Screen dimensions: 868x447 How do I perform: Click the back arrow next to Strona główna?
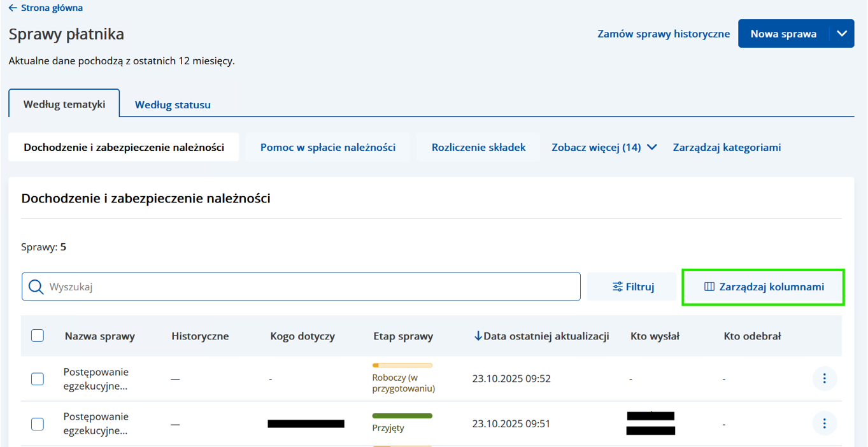click(x=13, y=8)
